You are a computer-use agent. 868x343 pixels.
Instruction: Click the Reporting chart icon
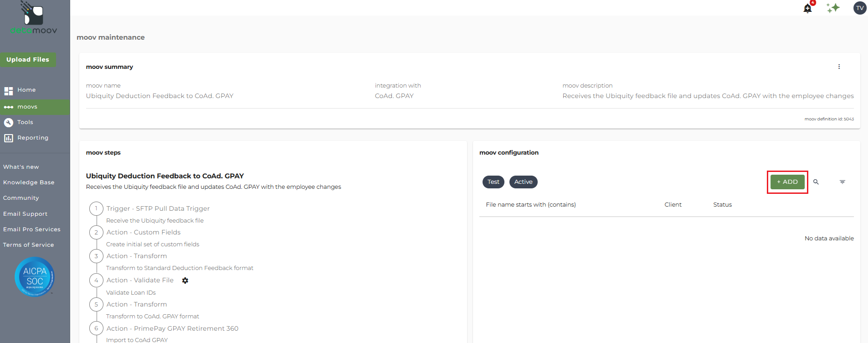(9, 138)
